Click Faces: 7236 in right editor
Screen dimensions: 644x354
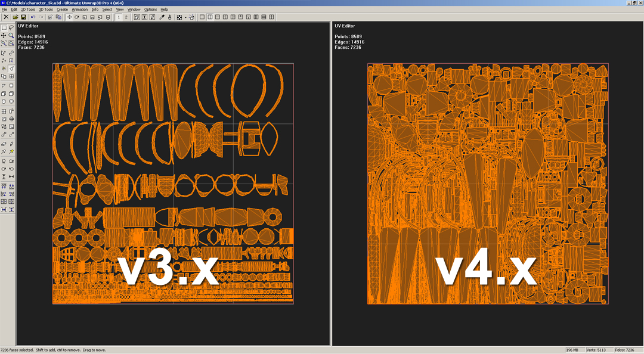[x=348, y=47]
